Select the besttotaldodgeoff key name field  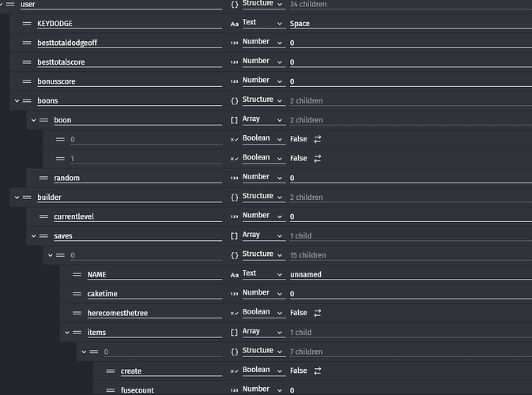tap(126, 43)
